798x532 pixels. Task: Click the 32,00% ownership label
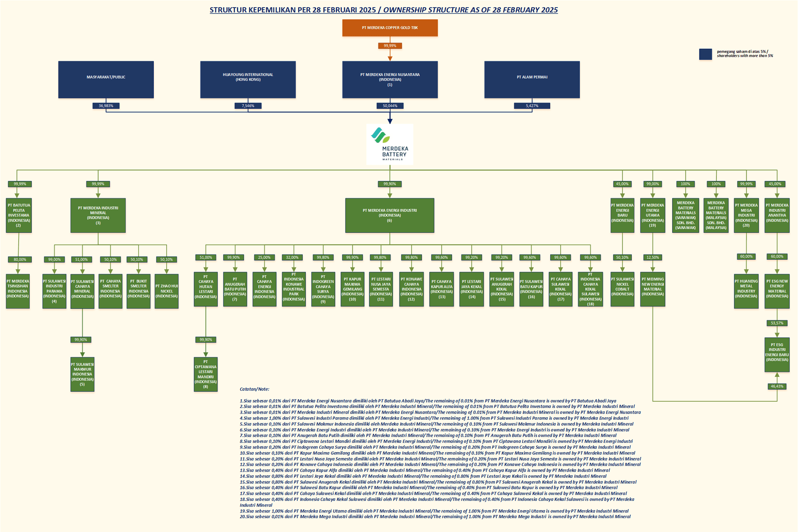click(292, 257)
